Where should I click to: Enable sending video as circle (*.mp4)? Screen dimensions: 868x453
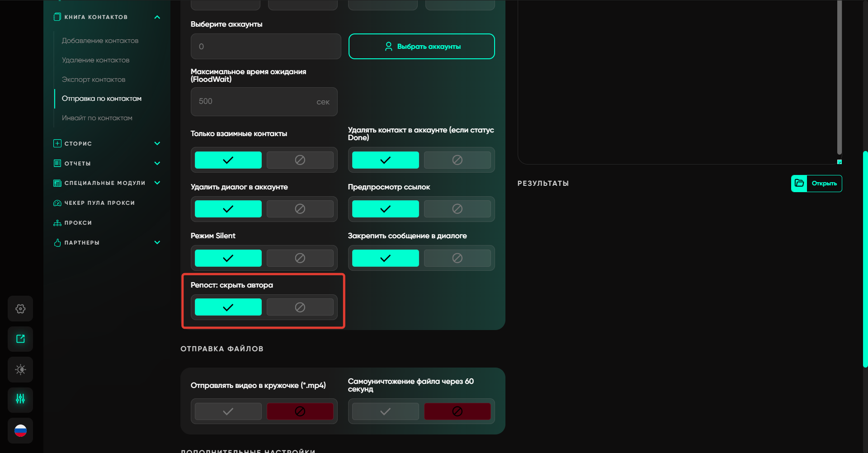point(228,411)
